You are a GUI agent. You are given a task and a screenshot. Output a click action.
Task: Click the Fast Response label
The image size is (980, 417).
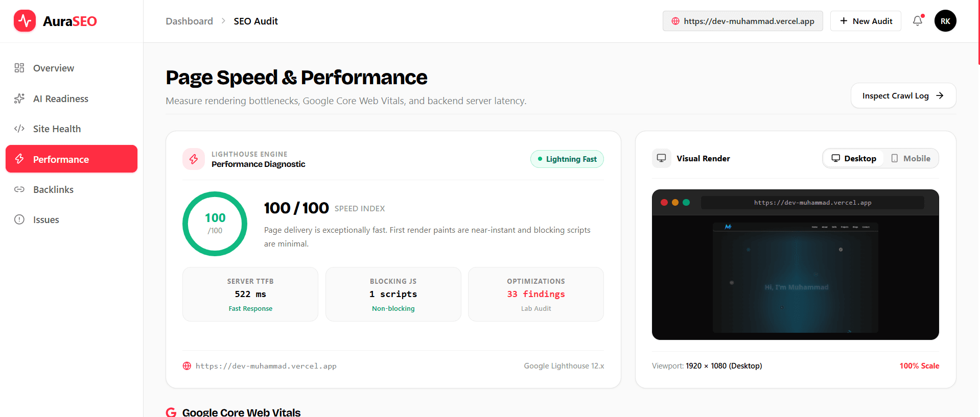tap(250, 309)
